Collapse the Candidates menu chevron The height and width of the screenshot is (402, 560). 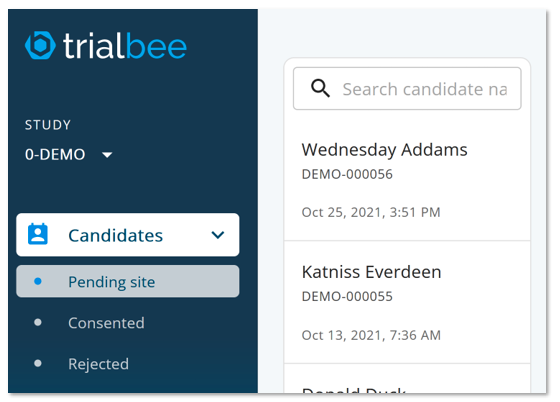click(218, 235)
